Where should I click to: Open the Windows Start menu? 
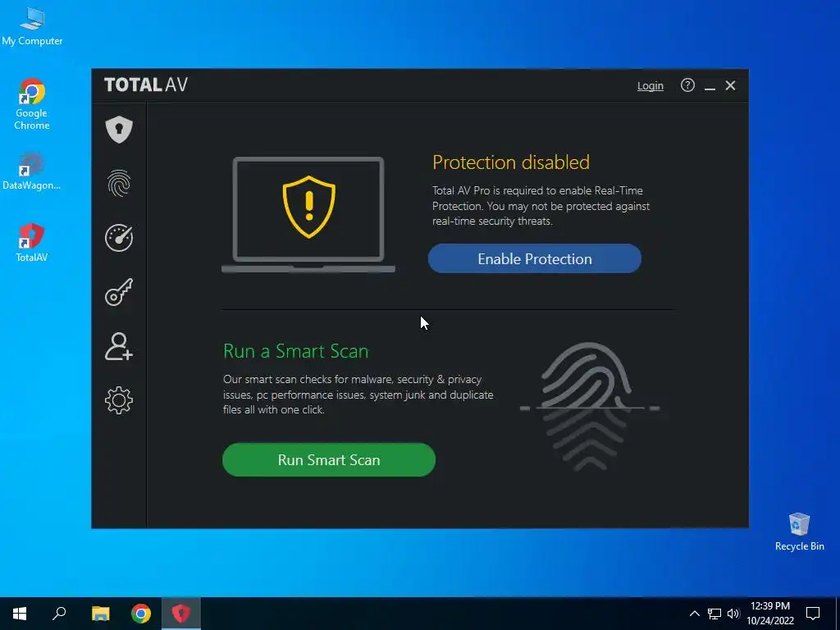(x=20, y=614)
